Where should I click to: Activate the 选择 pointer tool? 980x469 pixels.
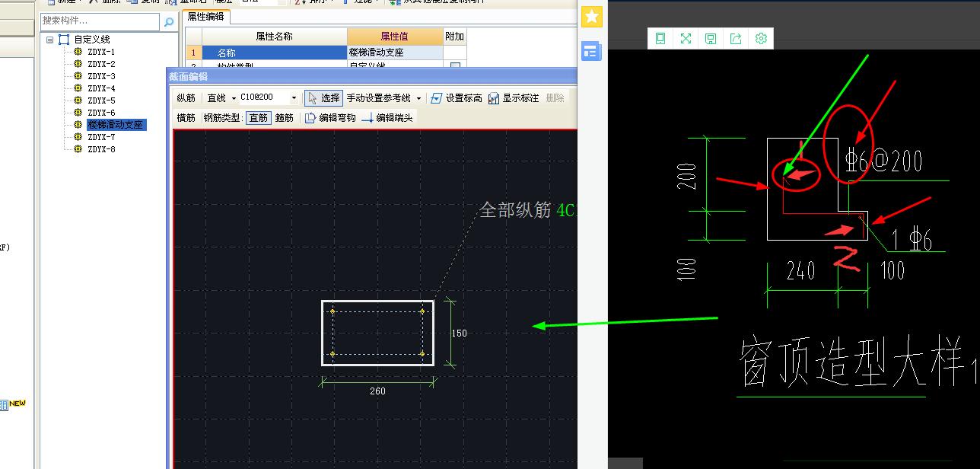[323, 98]
